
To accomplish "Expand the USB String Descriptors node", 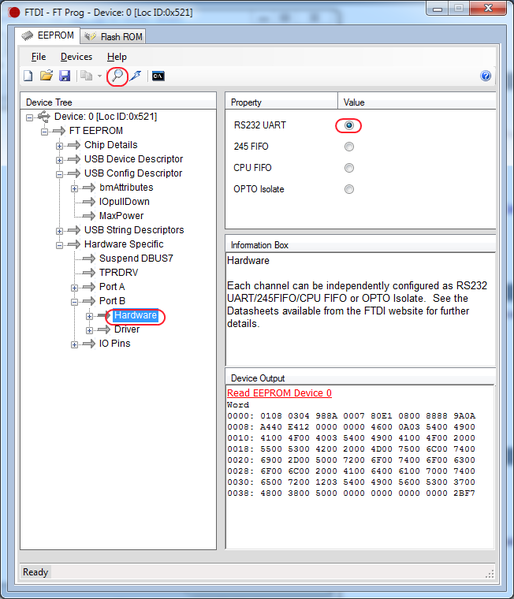I will (x=59, y=231).
